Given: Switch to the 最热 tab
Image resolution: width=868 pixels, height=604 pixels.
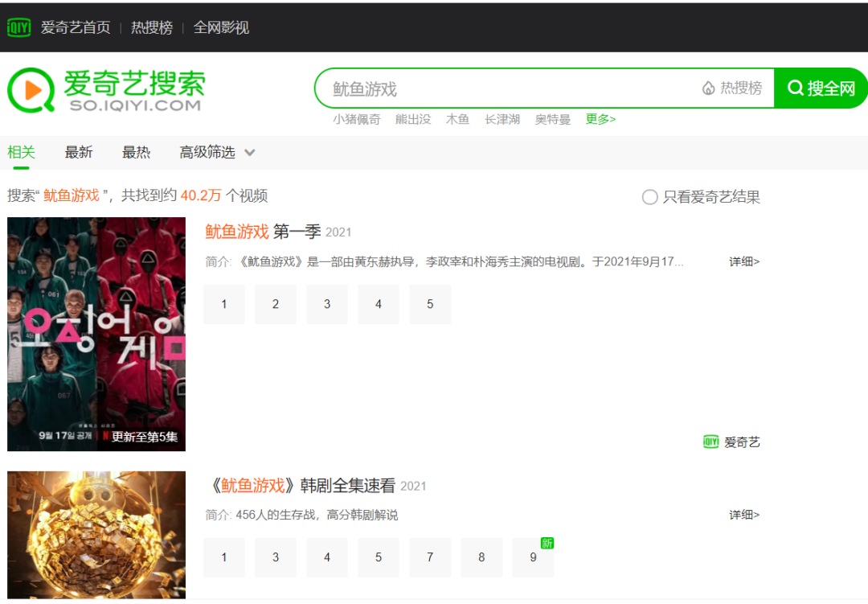Looking at the screenshot, I should coord(136,152).
